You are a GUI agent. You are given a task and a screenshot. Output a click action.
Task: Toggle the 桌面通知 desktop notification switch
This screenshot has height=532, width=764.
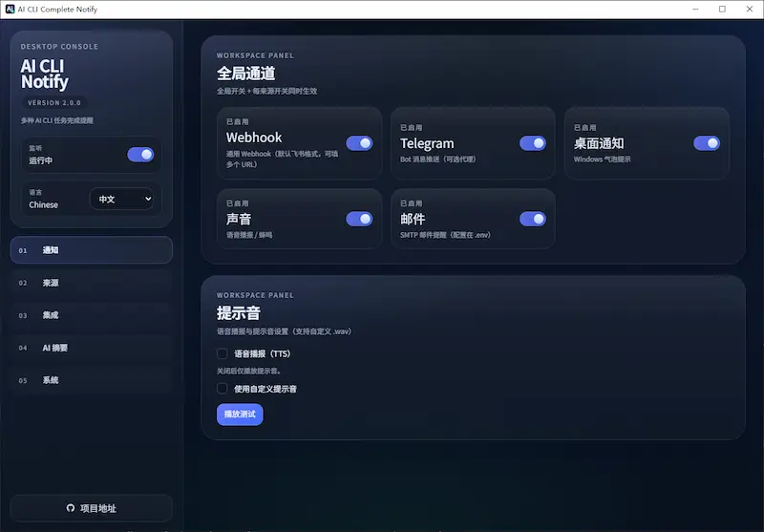pos(706,143)
